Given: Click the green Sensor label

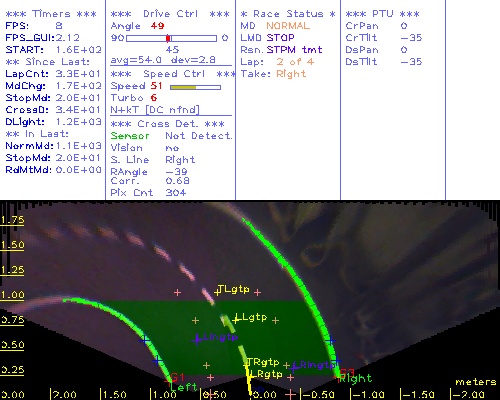Looking at the screenshot, I should pos(130,136).
